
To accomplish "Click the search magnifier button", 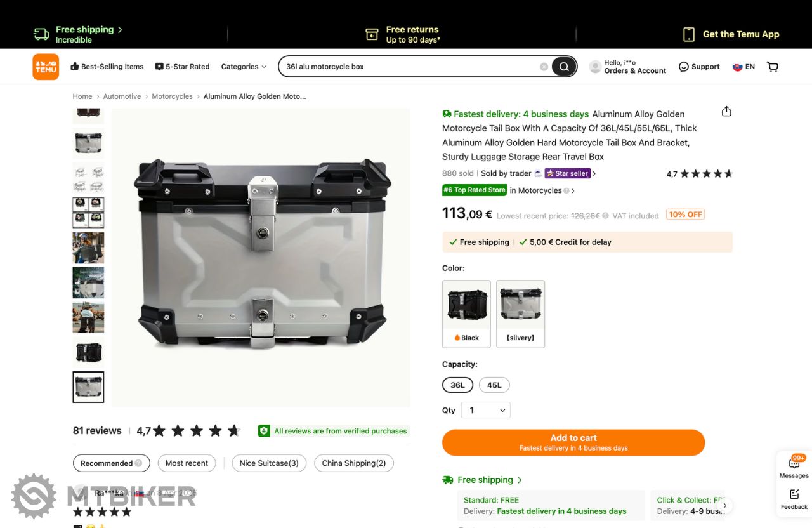I will [x=563, y=67].
